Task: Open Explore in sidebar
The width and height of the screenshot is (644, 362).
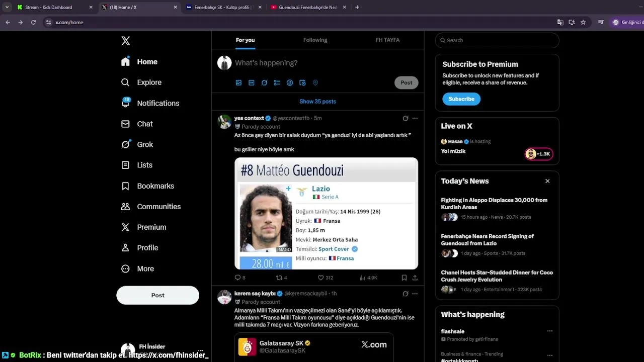Action: pos(141,82)
